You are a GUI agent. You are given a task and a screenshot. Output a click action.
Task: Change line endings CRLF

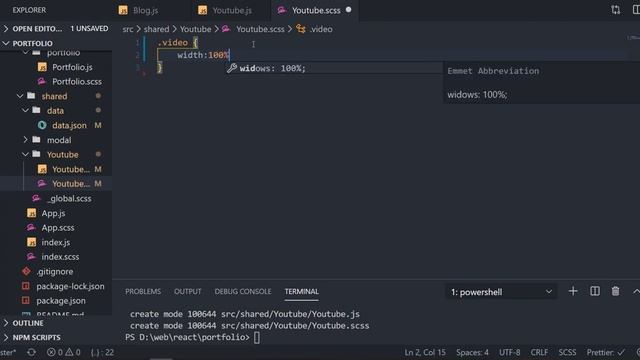pos(539,352)
